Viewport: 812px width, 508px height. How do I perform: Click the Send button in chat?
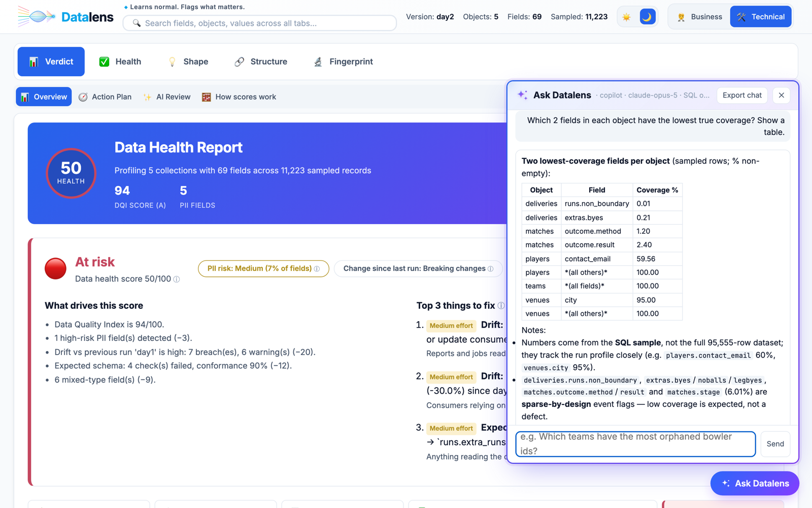tap(775, 444)
